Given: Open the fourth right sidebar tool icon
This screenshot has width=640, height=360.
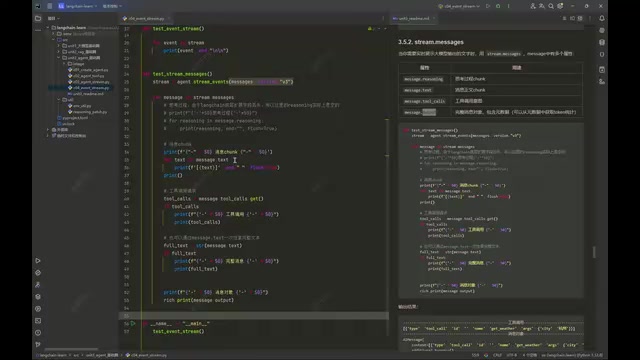Looking at the screenshot, I should point(602,54).
